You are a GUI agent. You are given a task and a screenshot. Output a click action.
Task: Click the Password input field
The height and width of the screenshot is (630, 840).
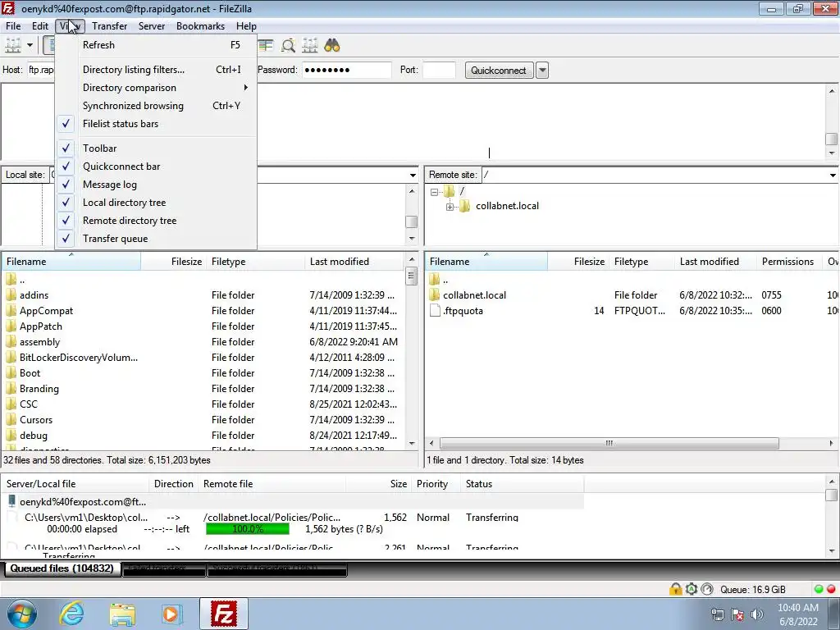tap(347, 71)
